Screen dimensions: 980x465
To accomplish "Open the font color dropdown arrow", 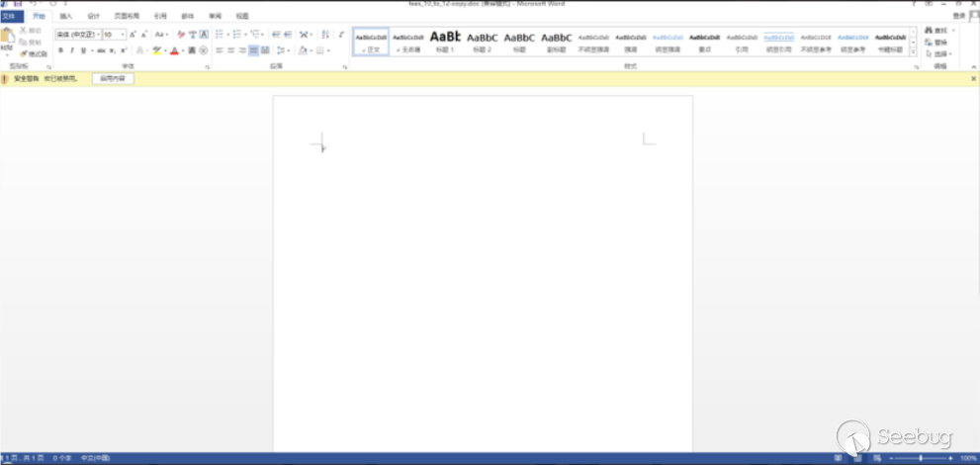I will click(183, 50).
